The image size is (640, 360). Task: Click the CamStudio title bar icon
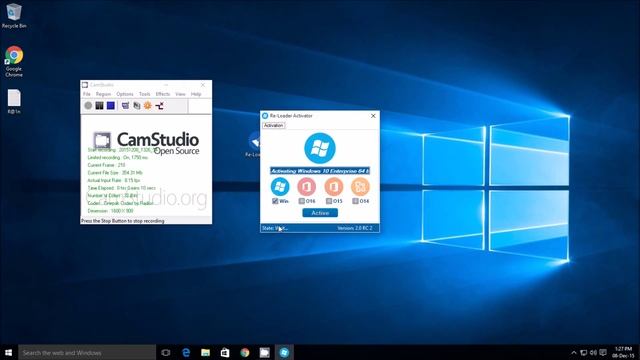coord(85,85)
